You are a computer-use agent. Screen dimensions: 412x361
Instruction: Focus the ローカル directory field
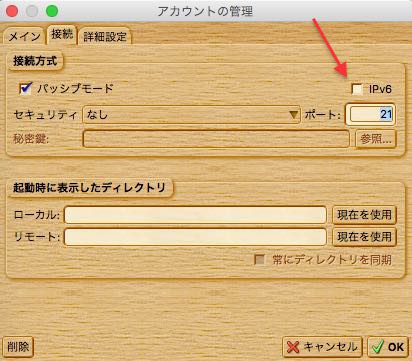[x=195, y=215]
